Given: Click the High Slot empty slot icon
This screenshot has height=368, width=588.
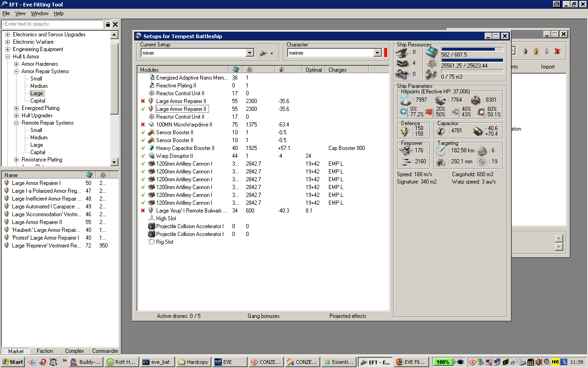Looking at the screenshot, I should pyautogui.click(x=152, y=218).
